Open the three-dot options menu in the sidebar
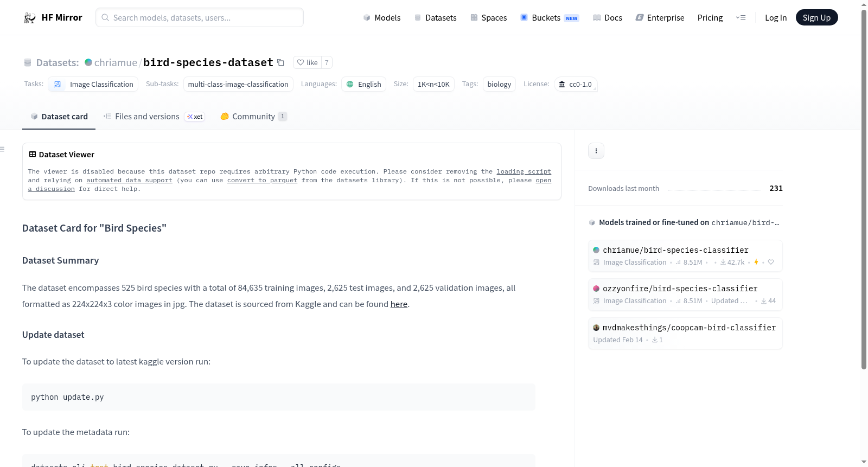Screen dimensions: 868x467 point(596,151)
